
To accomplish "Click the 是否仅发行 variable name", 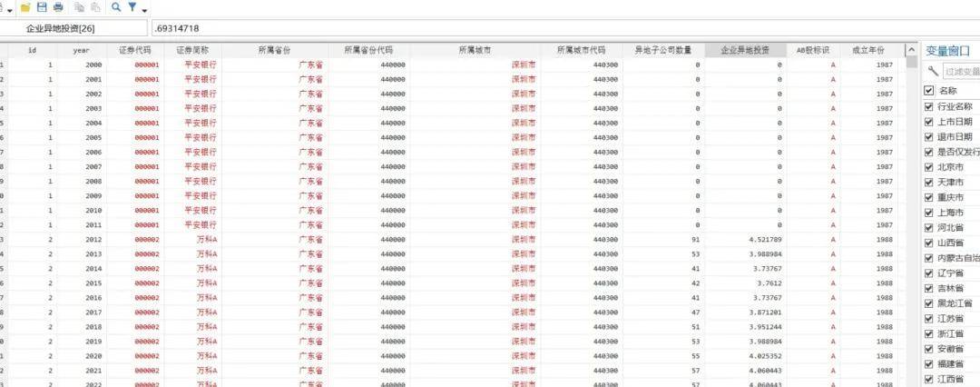I will click(x=959, y=152).
